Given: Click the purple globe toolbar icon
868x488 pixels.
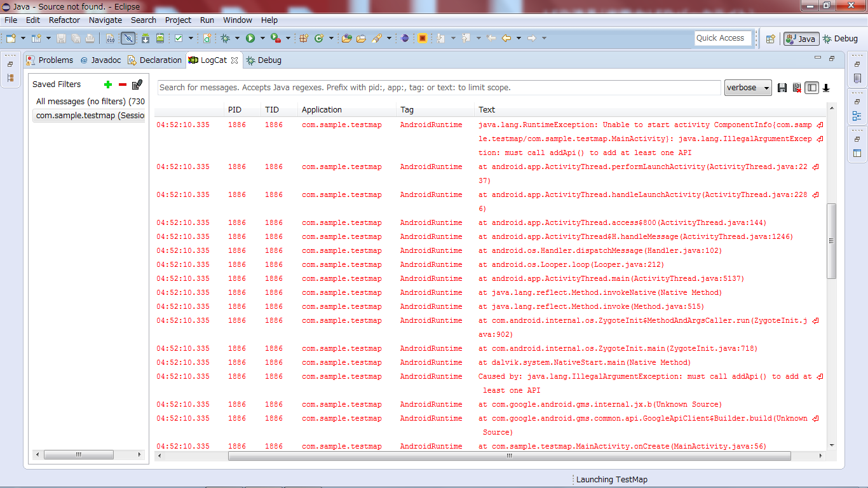Looking at the screenshot, I should 405,38.
